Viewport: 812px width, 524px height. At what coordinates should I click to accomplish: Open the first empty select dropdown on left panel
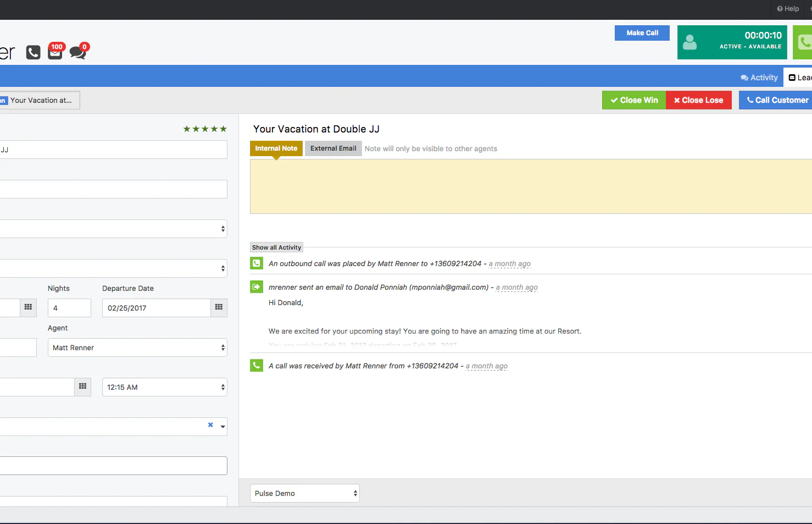tap(114, 229)
